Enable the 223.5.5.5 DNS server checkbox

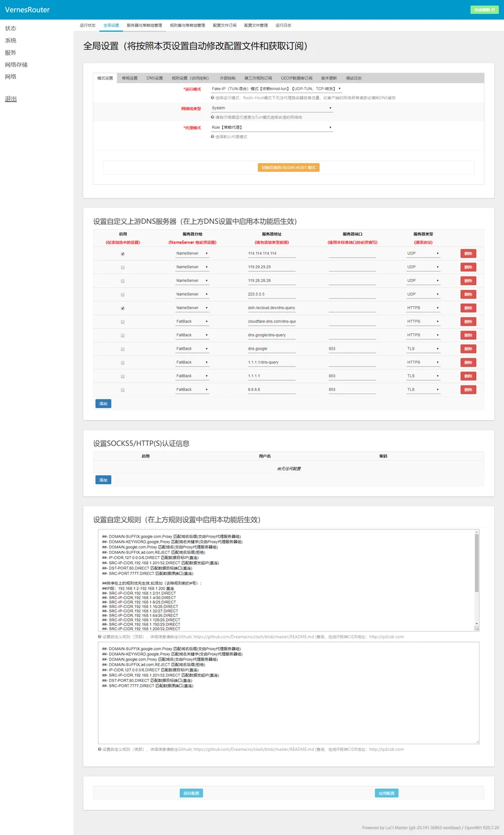[122, 295]
